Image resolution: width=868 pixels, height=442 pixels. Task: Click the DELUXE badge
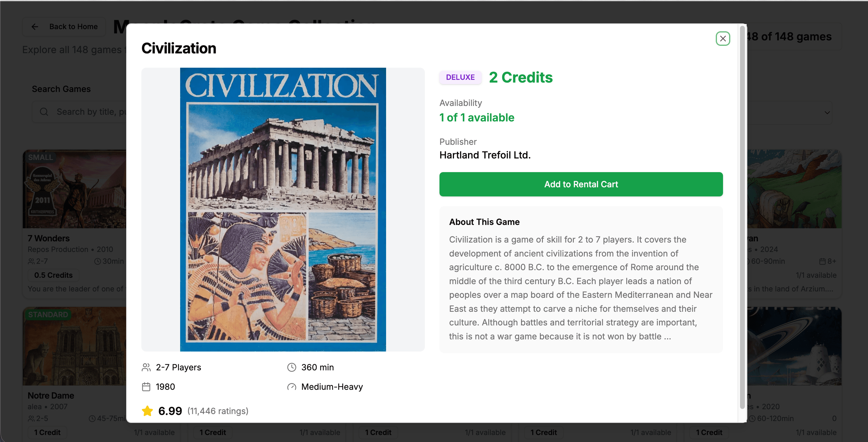click(460, 77)
